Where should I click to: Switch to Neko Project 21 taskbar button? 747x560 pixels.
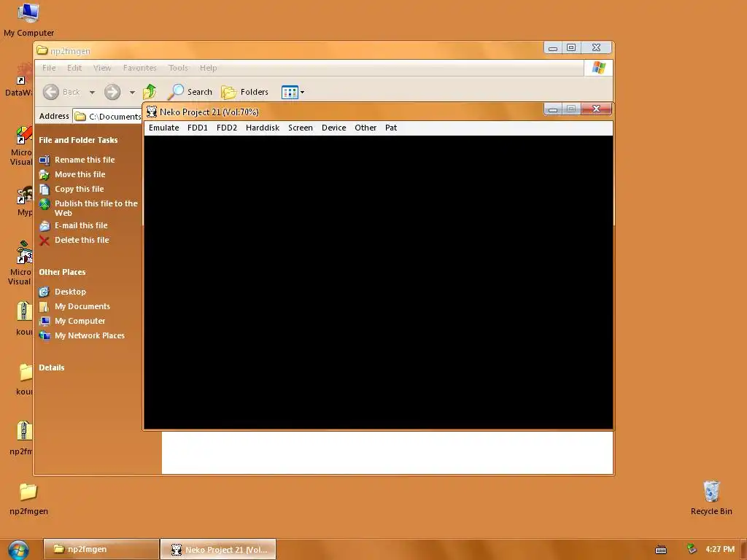[x=218, y=549]
